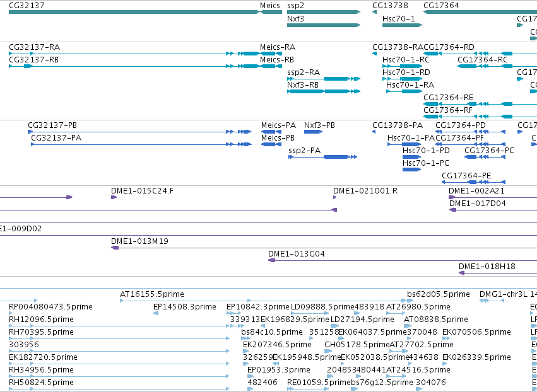Click the EP01953.3prime EST label
Screen dimensions: 537x392
pos(279,370)
